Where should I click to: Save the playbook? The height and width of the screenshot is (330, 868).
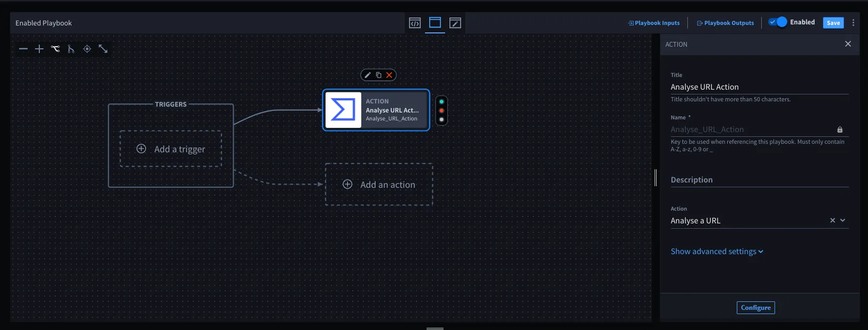pos(833,23)
